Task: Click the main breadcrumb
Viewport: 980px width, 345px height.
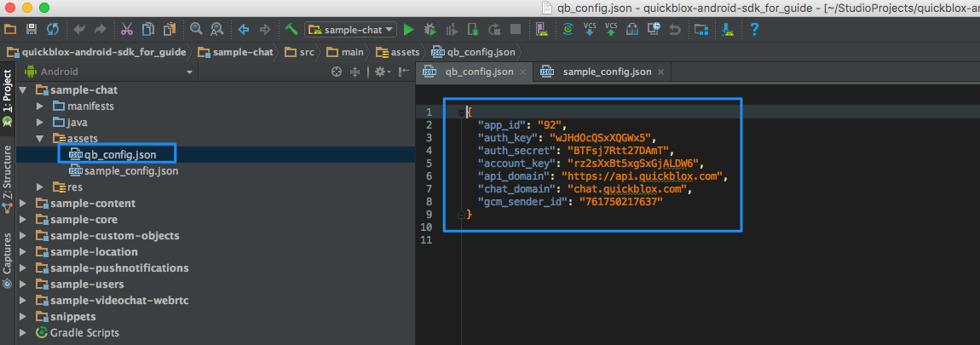Action: (344, 52)
